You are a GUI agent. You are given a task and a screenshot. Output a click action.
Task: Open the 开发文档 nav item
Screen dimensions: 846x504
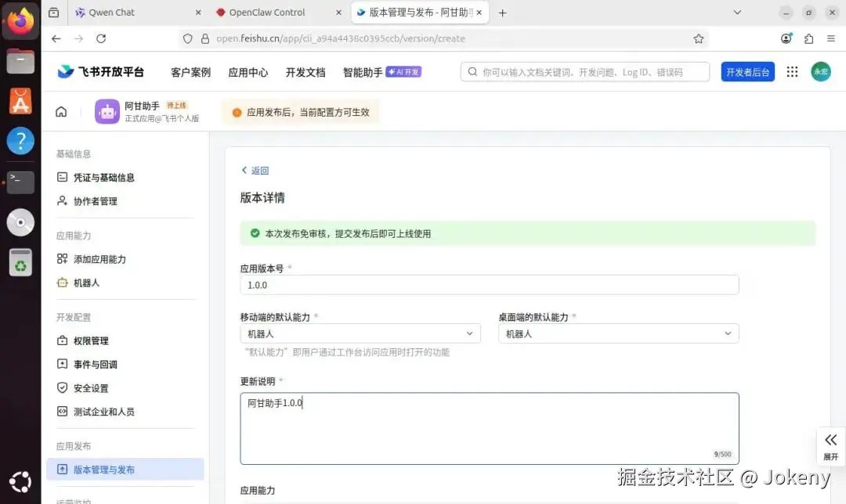coord(305,72)
